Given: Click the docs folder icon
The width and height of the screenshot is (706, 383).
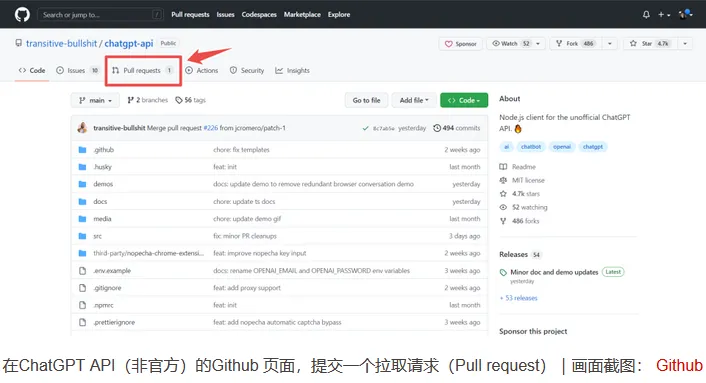Looking at the screenshot, I should pyautogui.click(x=82, y=202).
